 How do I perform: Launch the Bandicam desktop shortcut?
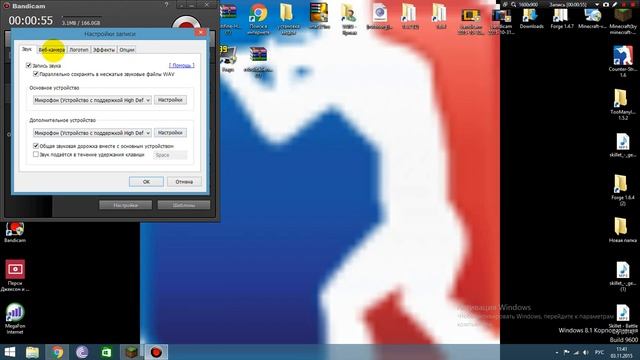(15, 232)
